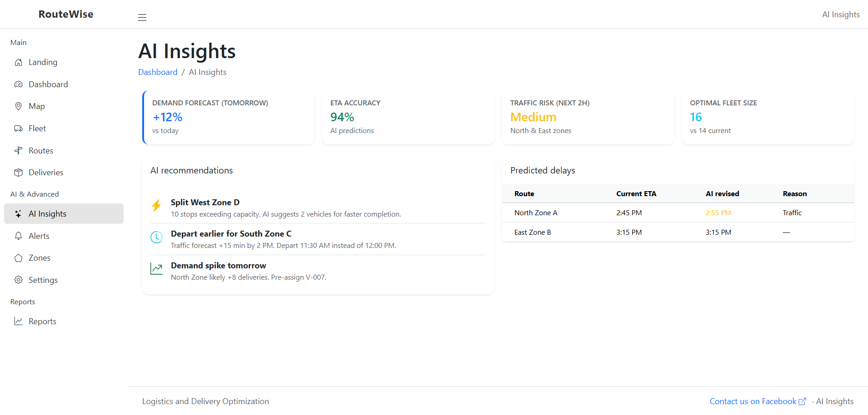Screen dimensions: 868x415
Task: Toggle the sidebar with hamburger icon
Action: 142,17
